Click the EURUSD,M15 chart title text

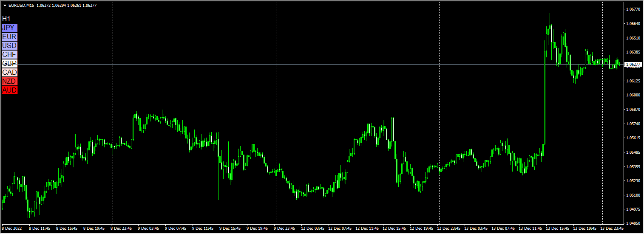(x=21, y=5)
